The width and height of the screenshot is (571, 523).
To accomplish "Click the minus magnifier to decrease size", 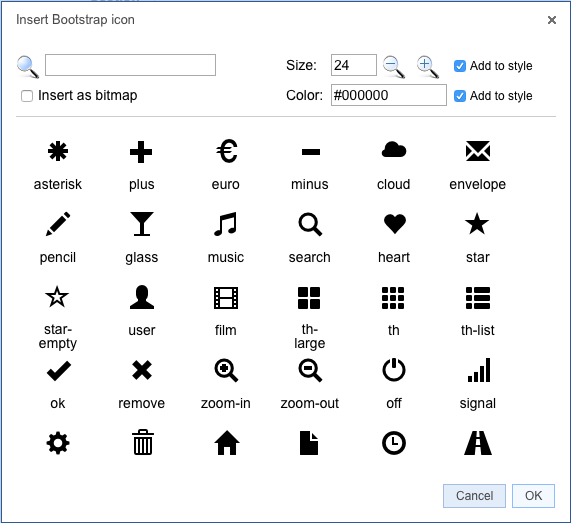I will pos(394,67).
